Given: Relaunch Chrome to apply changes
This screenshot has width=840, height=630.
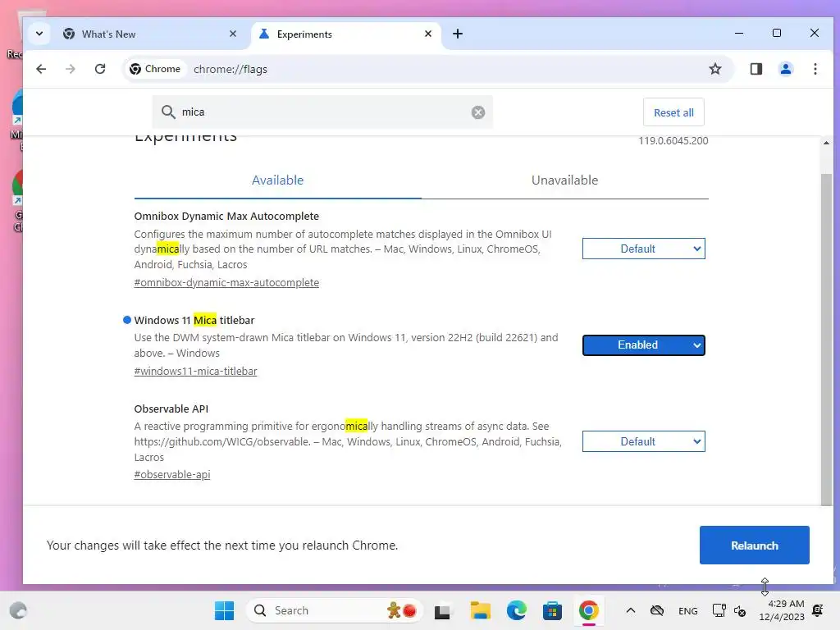Looking at the screenshot, I should [x=755, y=546].
